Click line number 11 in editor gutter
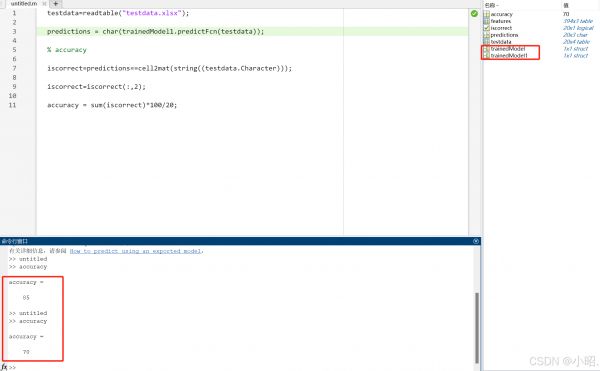Screen dimensions: 600x371 [12, 105]
